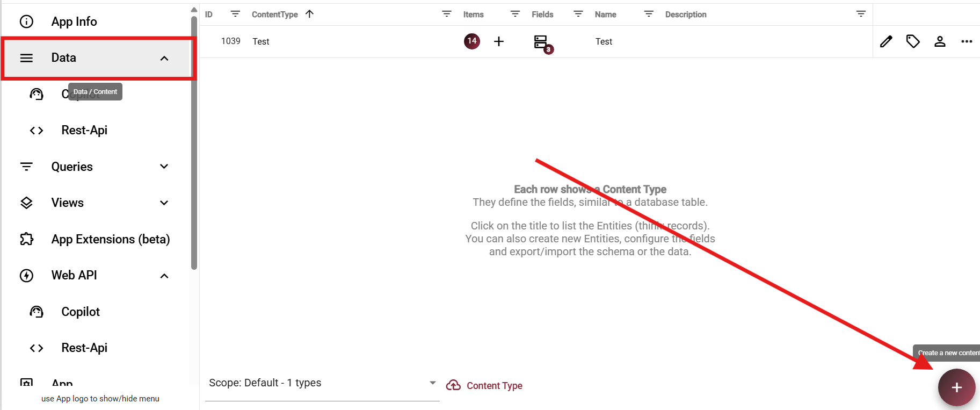Image resolution: width=980 pixels, height=410 pixels.
Task: Open Rest-Api under Data section
Action: point(84,131)
